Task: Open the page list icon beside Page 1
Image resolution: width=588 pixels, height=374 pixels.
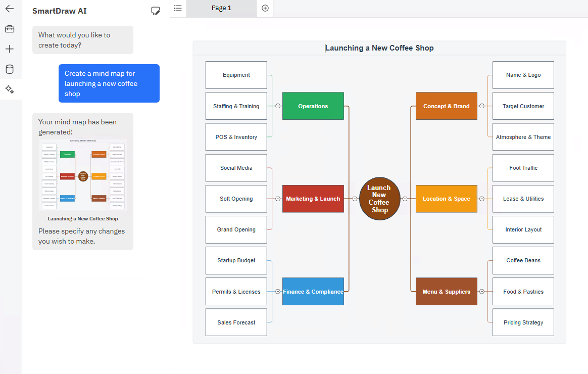Action: coord(178,8)
